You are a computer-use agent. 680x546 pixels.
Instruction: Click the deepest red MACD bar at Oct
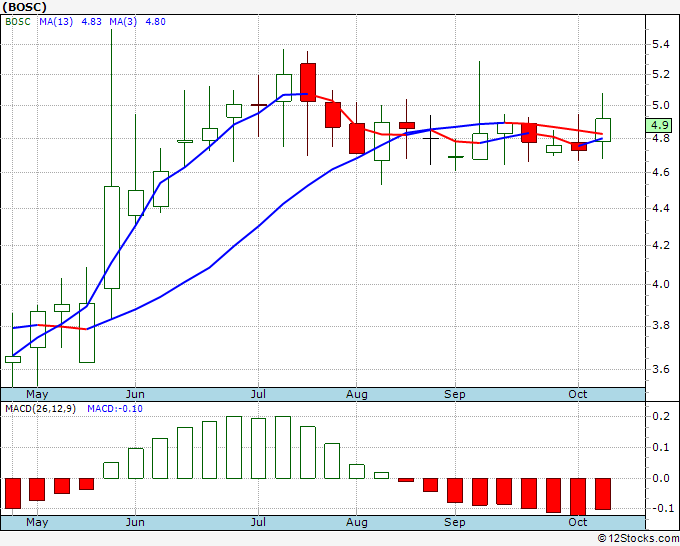[578, 497]
